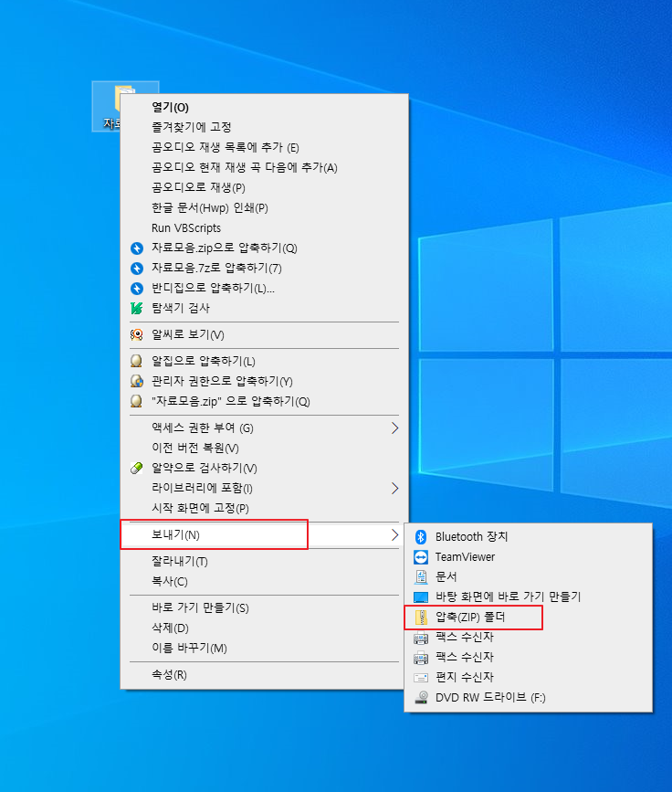Click the Bluetooth 장치 icon in submenu

[421, 536]
